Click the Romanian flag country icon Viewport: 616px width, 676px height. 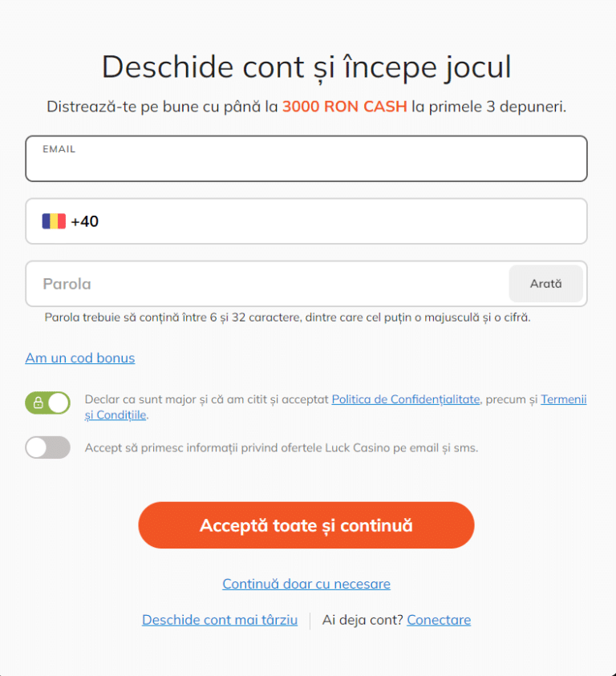click(x=54, y=221)
